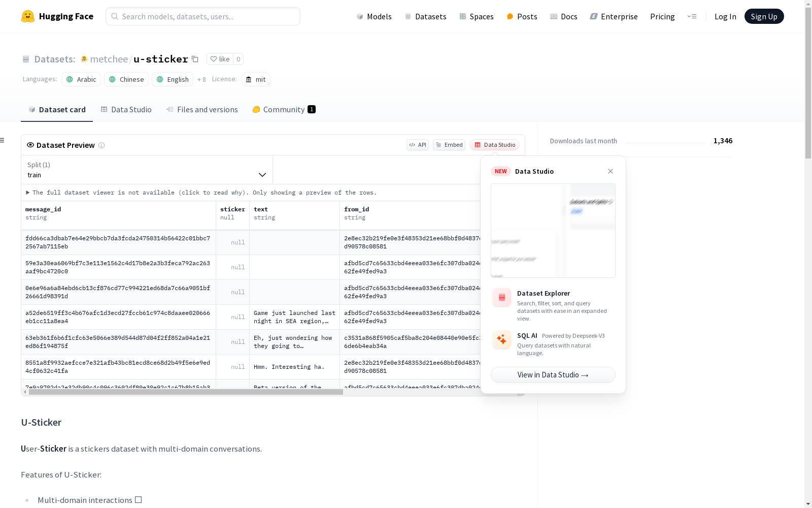
Task: Click the Datasets breadcrumb label
Action: 54,59
